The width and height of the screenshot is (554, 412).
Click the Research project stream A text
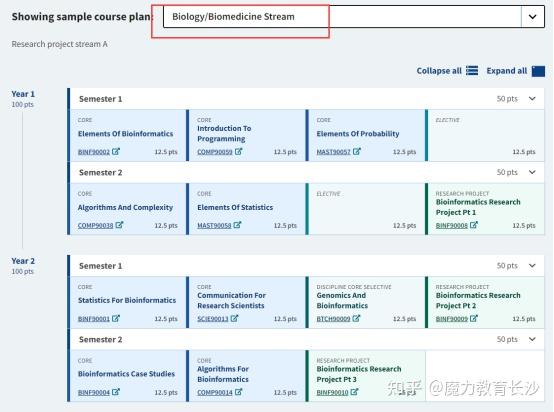point(59,44)
